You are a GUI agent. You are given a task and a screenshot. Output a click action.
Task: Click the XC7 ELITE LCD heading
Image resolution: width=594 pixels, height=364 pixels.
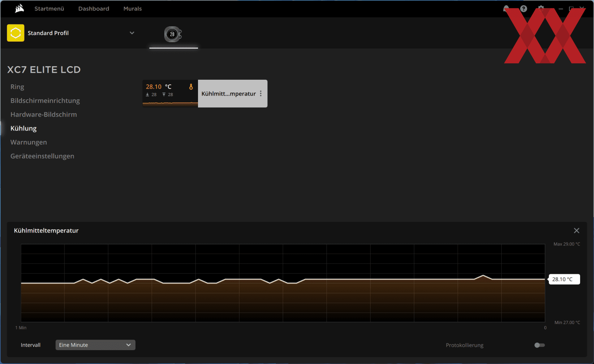44,70
